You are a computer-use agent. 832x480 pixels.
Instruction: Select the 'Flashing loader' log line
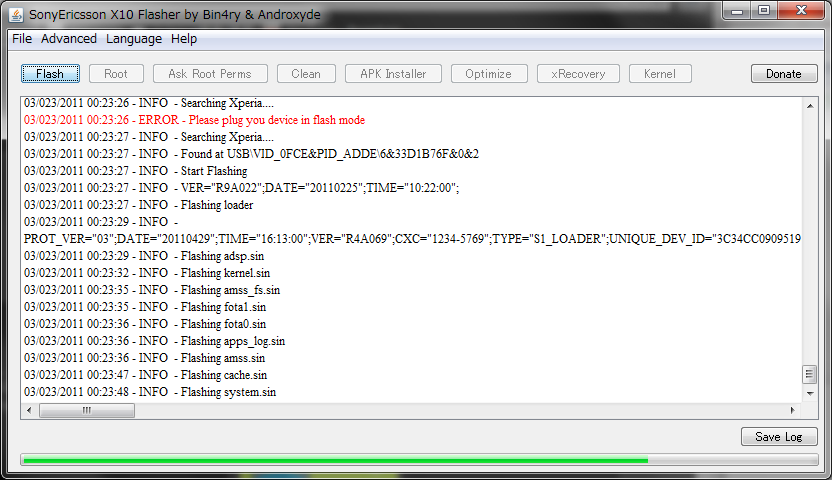pyautogui.click(x=138, y=205)
